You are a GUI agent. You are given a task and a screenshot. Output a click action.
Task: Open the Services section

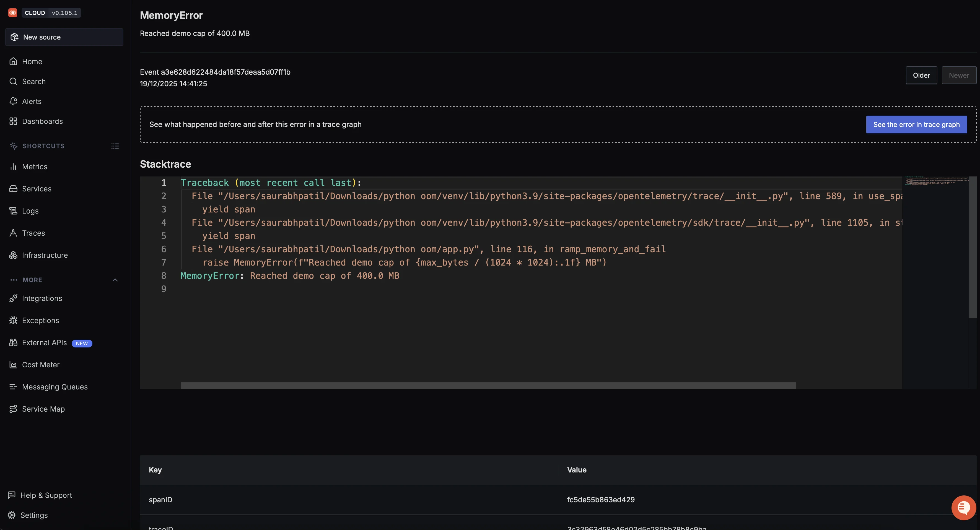tap(36, 189)
